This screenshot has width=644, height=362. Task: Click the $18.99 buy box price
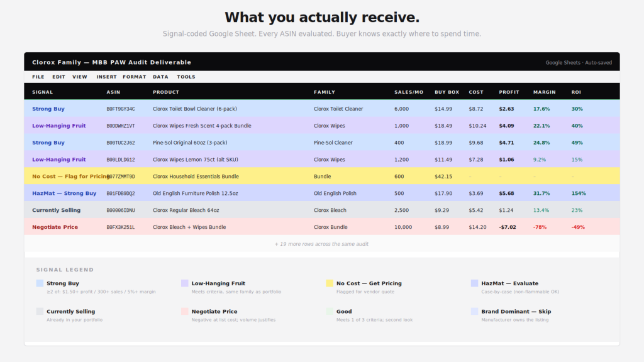[x=443, y=143]
